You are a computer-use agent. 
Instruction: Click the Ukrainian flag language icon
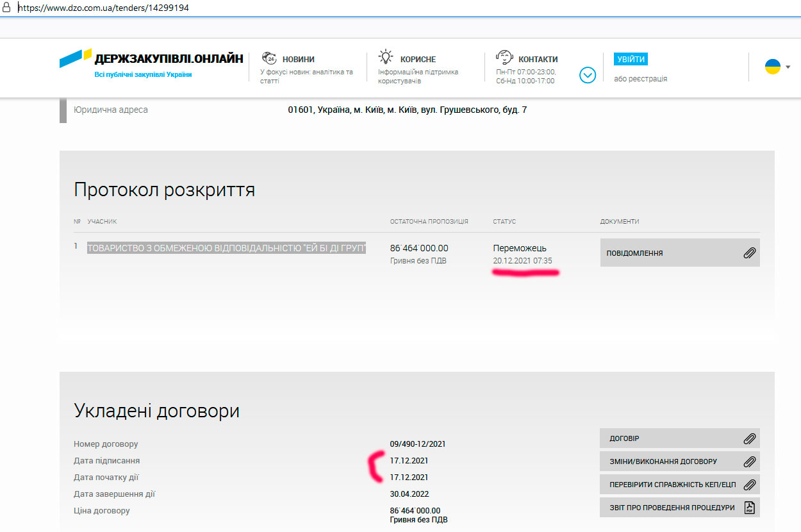point(772,67)
